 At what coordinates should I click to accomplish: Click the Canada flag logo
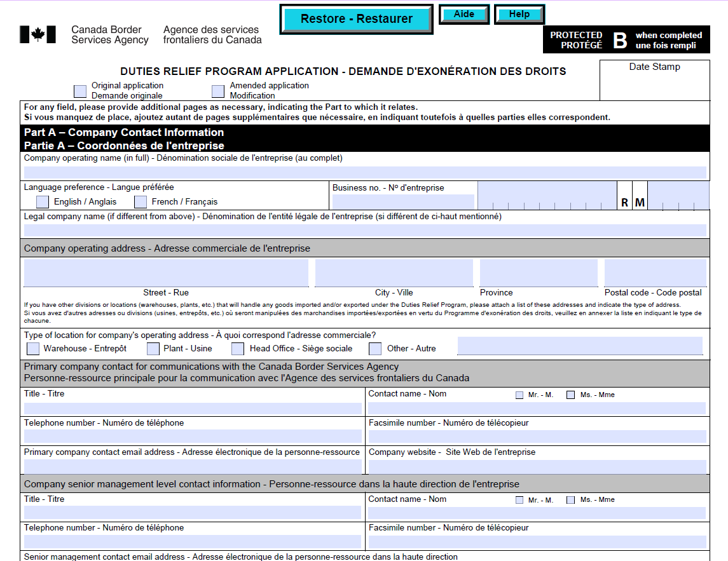[38, 35]
